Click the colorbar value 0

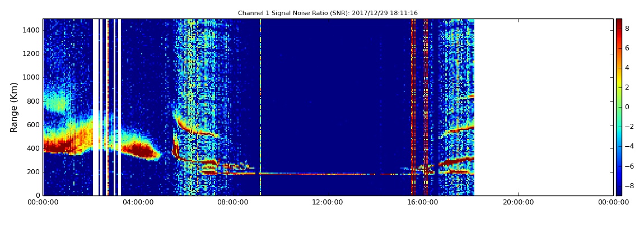point(627,107)
